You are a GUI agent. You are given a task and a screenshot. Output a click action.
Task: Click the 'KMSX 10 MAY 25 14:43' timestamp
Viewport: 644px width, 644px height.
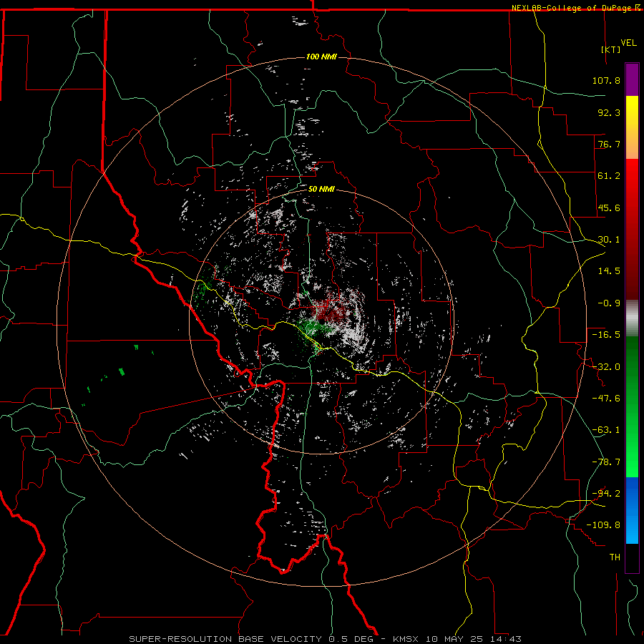coord(457,639)
